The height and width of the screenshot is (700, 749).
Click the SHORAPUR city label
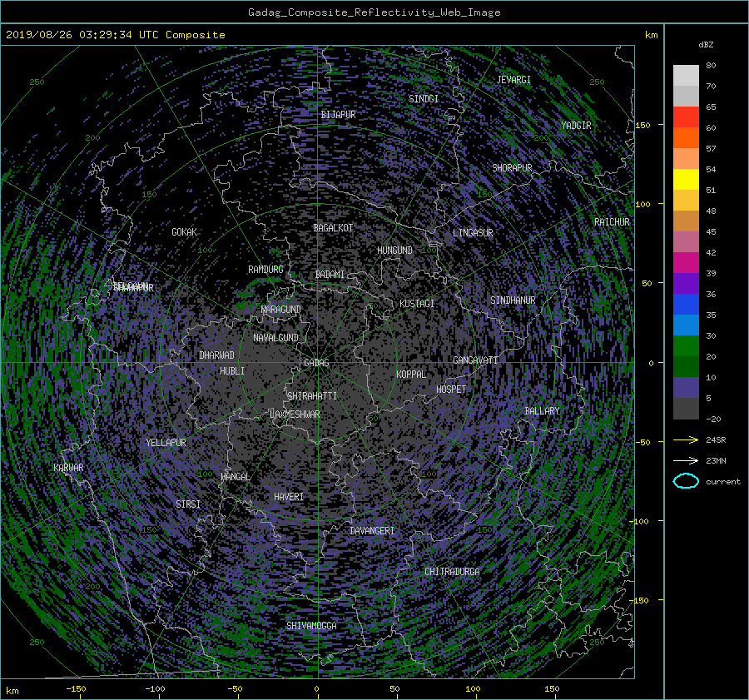[x=512, y=168]
